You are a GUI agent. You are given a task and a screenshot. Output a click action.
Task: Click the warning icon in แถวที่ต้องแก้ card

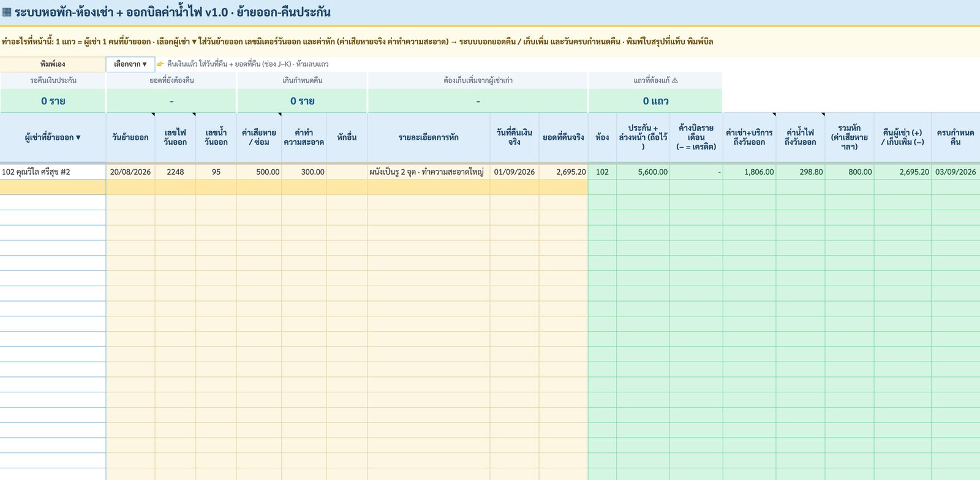coord(675,80)
